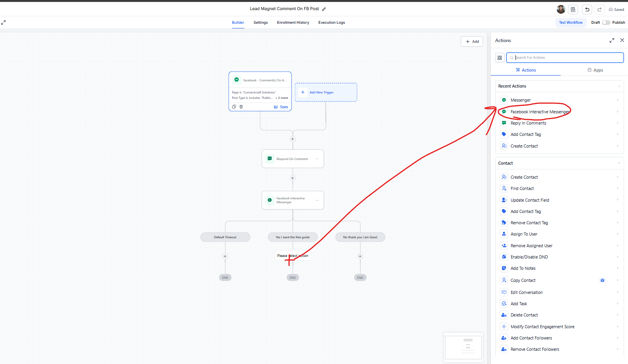628x364 pixels.
Task: Click the undo arrow icon
Action: [x=587, y=9]
